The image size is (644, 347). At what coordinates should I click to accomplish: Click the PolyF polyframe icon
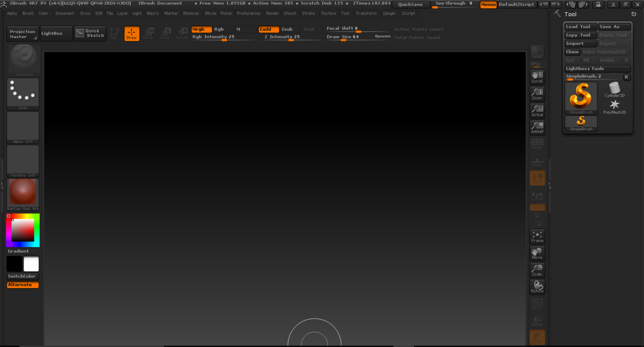tap(537, 304)
